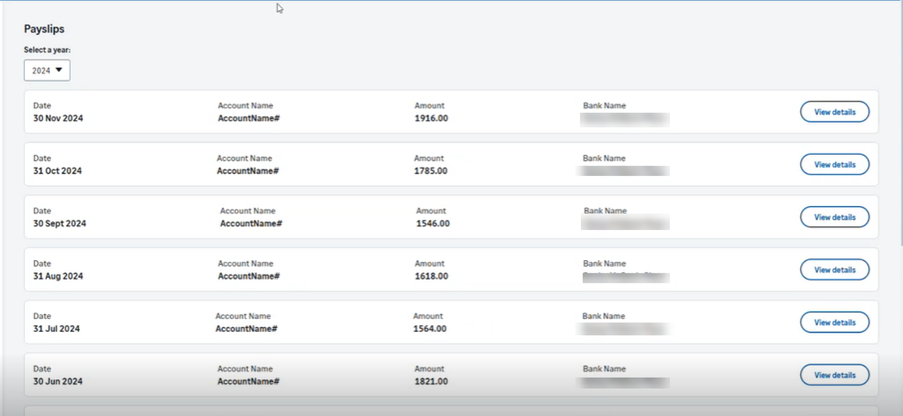Click the 1821.00 amount in June row
The height and width of the screenshot is (416, 903).
pyautogui.click(x=431, y=382)
